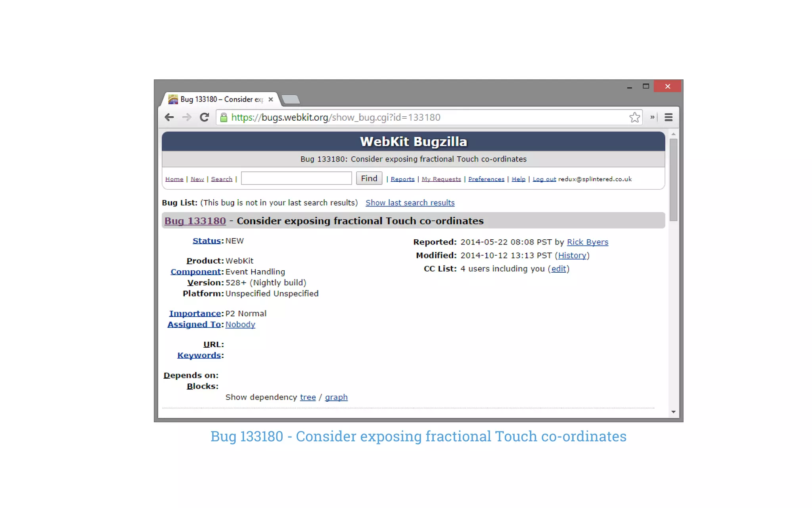Viewport: 812px width, 508px height.
Task: Click the Keywords label link
Action: pos(199,356)
